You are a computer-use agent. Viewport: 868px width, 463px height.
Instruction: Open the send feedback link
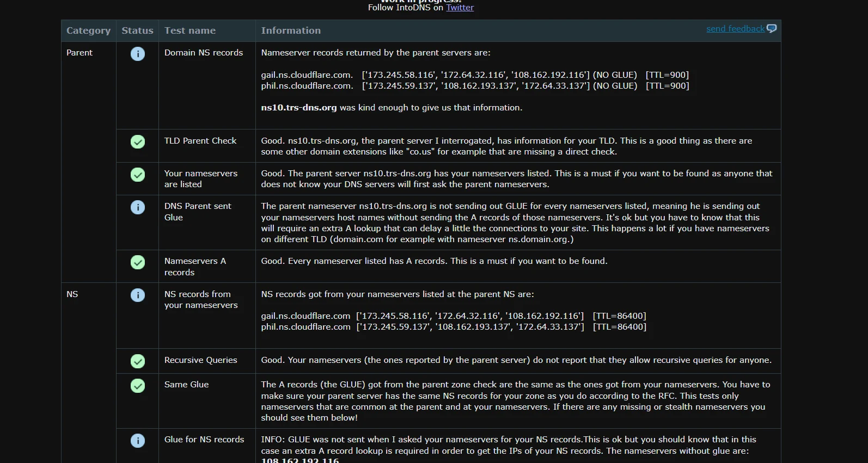pyautogui.click(x=735, y=29)
